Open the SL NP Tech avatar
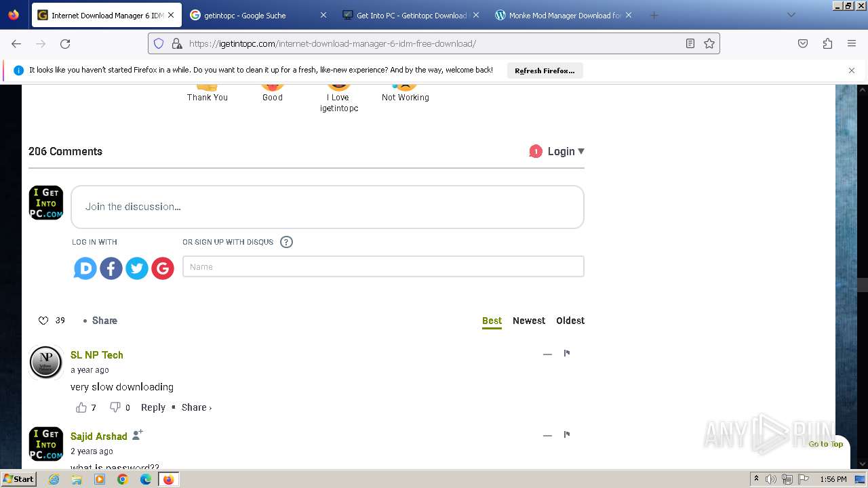The height and width of the screenshot is (488, 868). click(46, 362)
